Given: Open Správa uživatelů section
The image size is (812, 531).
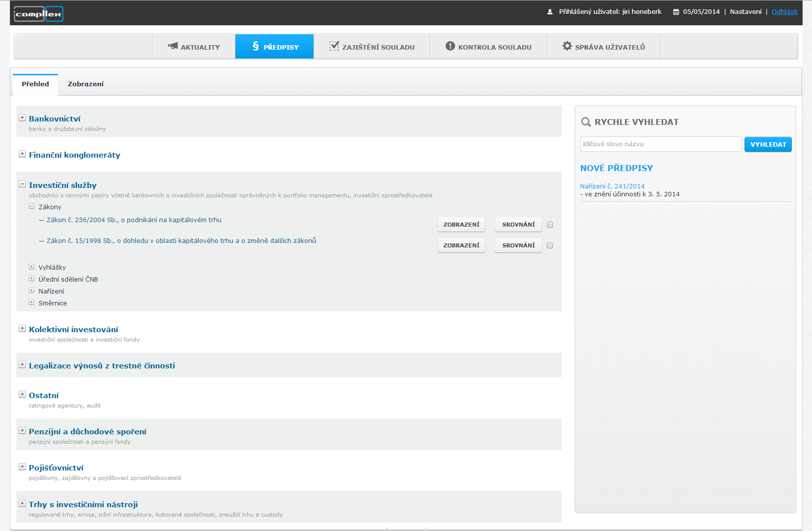Looking at the screenshot, I should (603, 47).
